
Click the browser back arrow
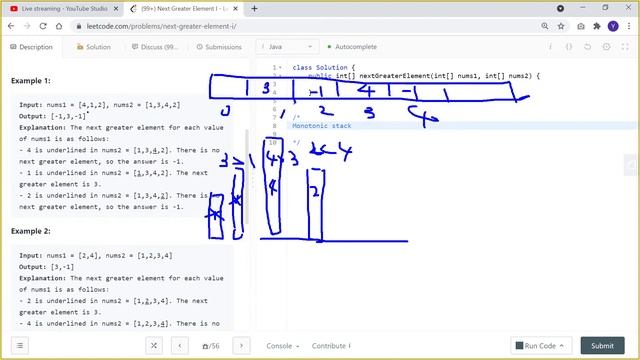[11, 26]
